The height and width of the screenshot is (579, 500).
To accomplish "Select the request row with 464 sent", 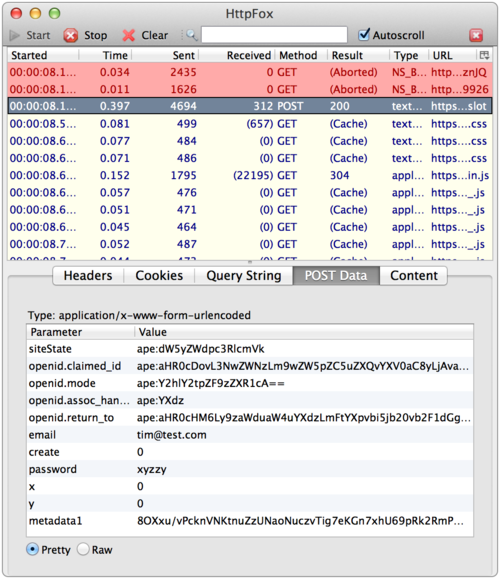I will click(250, 227).
